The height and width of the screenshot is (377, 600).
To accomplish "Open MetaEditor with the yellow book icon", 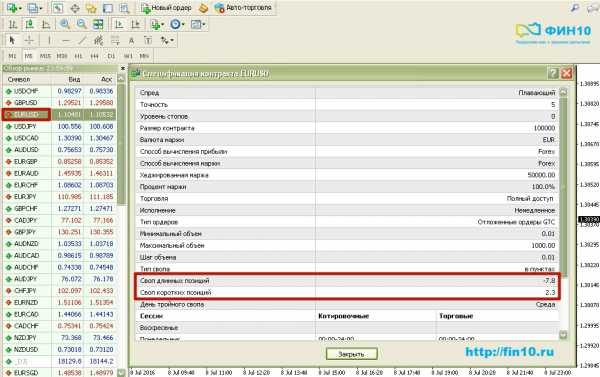I will click(203, 8).
